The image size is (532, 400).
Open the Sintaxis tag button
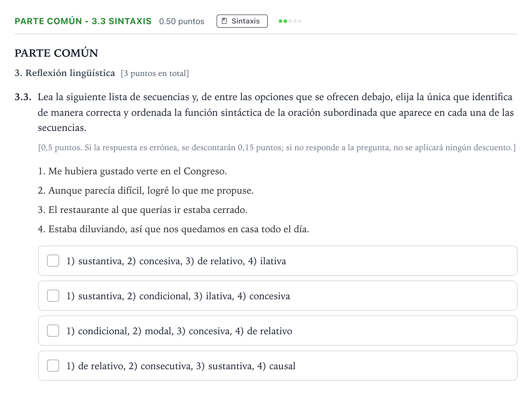[x=242, y=21]
